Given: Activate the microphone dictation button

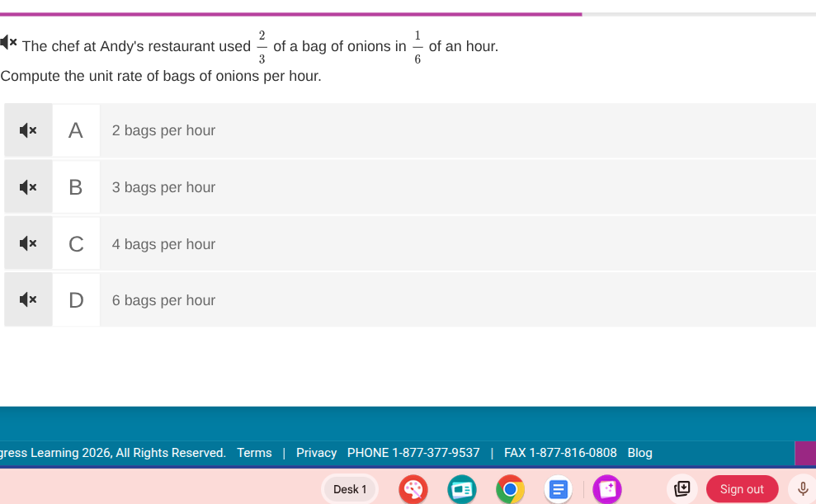Looking at the screenshot, I should (802, 489).
